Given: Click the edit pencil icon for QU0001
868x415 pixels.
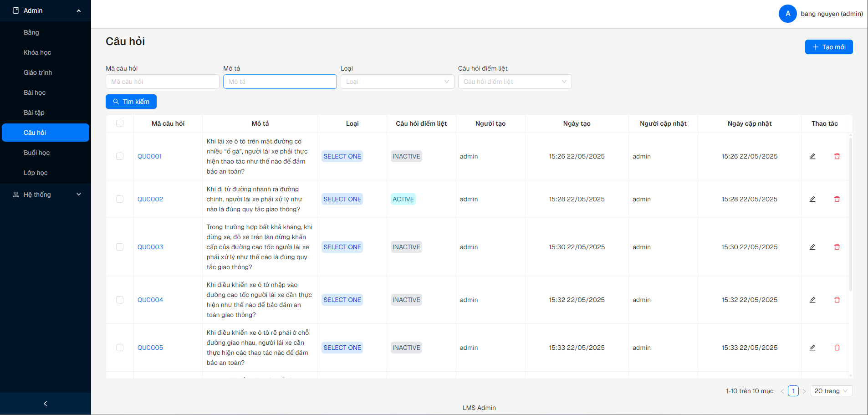Looking at the screenshot, I should (x=812, y=156).
